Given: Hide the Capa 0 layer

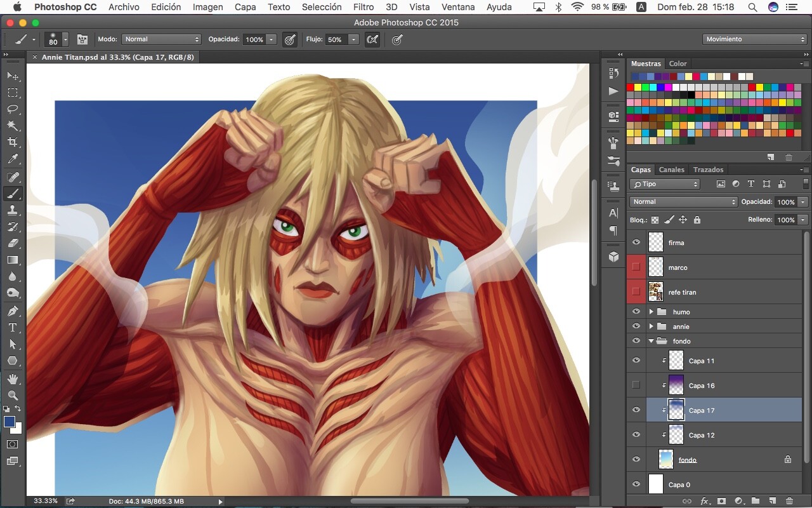Looking at the screenshot, I should coord(636,485).
